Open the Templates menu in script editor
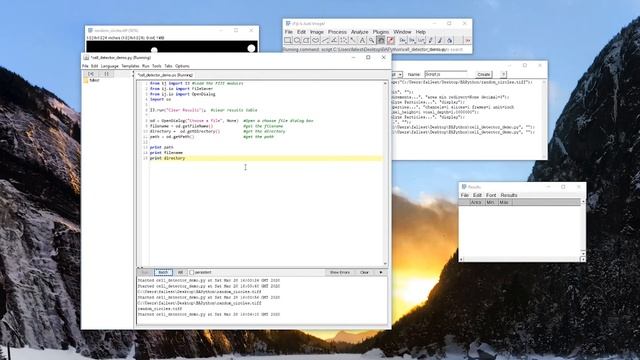The image size is (640, 360). 130,66
